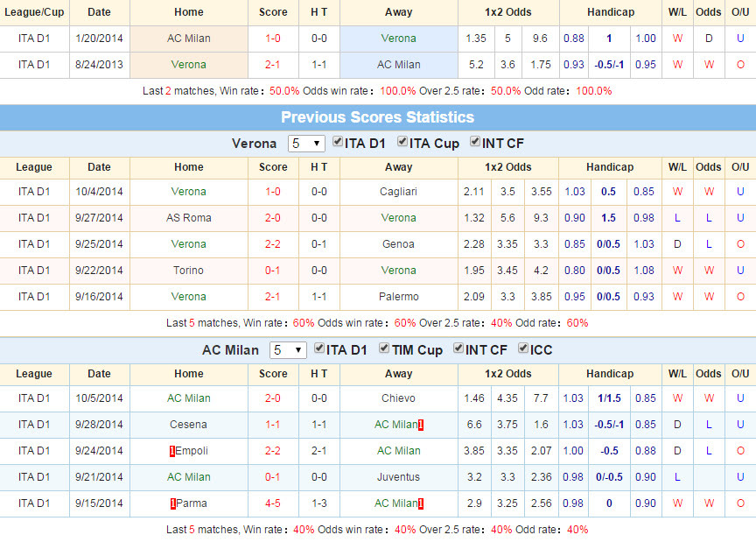Open the 0-1 score of Juventus match
The height and width of the screenshot is (542, 756).
point(273,477)
